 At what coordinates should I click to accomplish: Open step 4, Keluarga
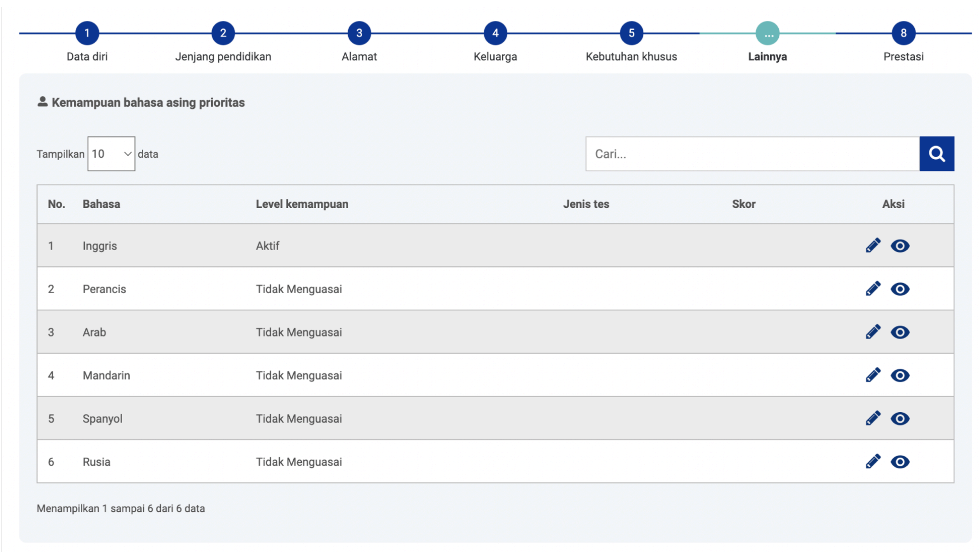point(495,33)
